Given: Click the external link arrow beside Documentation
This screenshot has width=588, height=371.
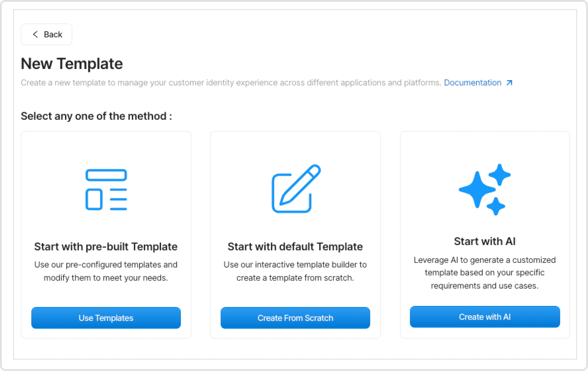Looking at the screenshot, I should pyautogui.click(x=509, y=83).
